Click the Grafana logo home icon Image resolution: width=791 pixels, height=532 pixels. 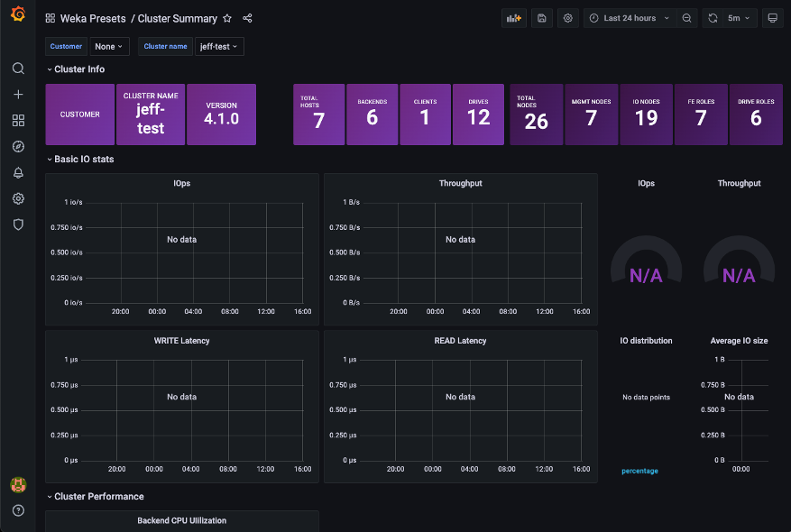pos(18,14)
